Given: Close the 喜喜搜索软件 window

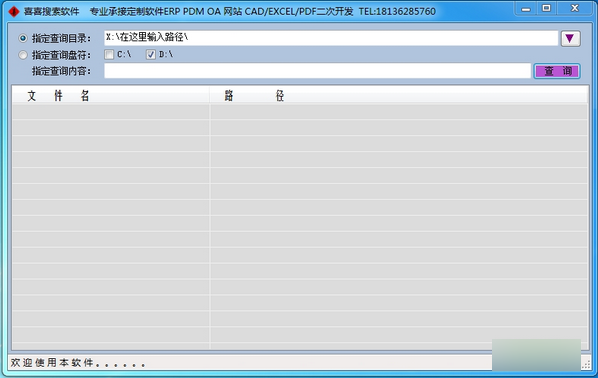Looking at the screenshot, I should (x=575, y=8).
